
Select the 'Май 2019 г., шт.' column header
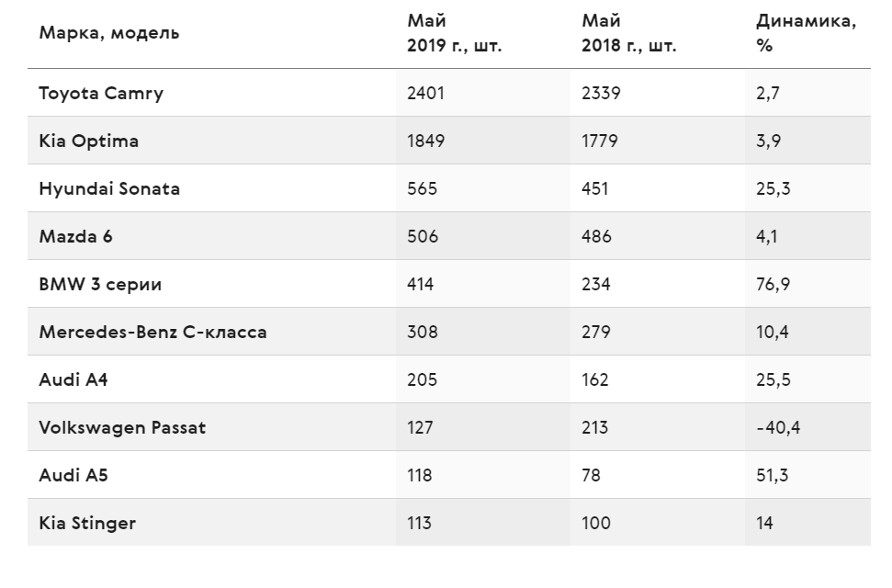454,33
